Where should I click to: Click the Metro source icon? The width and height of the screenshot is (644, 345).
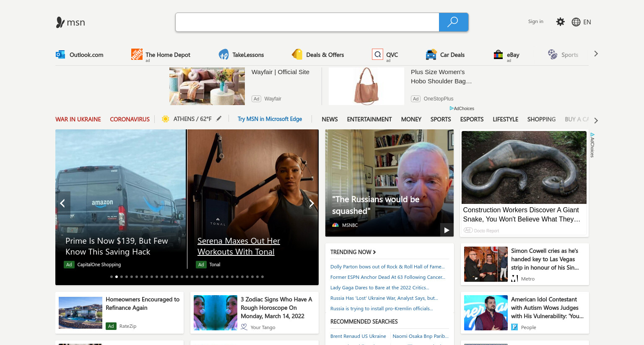[514, 279]
